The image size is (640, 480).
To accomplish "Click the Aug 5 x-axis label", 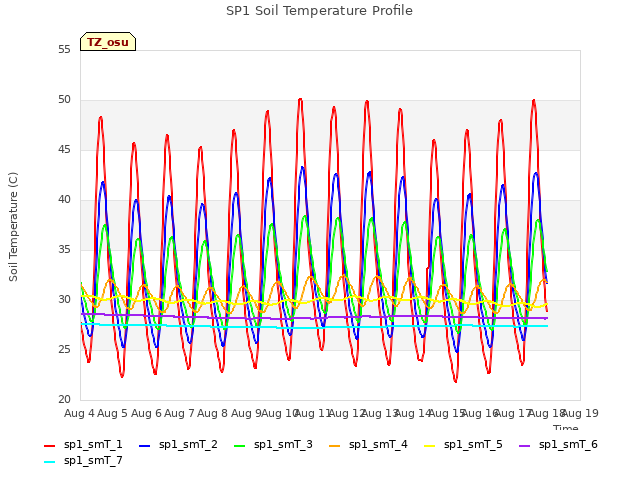I will click(113, 413).
